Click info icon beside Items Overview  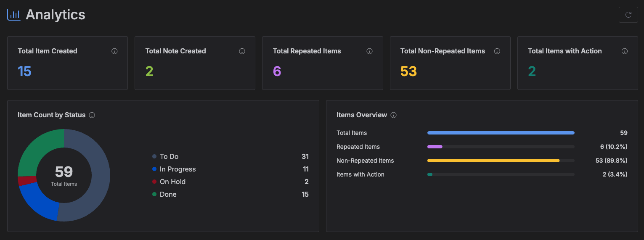394,115
